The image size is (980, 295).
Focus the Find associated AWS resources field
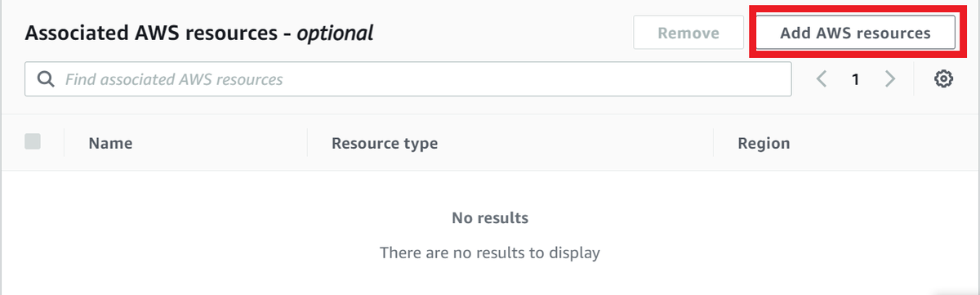click(408, 79)
